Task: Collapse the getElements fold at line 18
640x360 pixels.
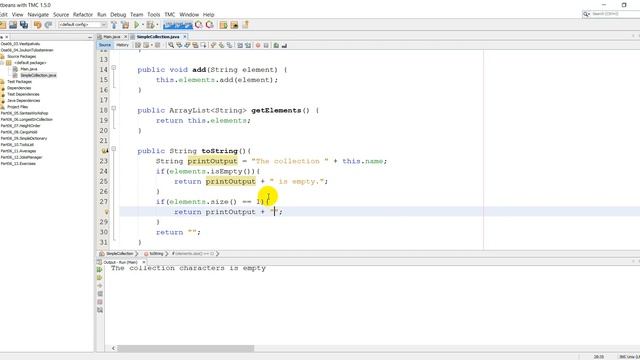Action: [114, 109]
